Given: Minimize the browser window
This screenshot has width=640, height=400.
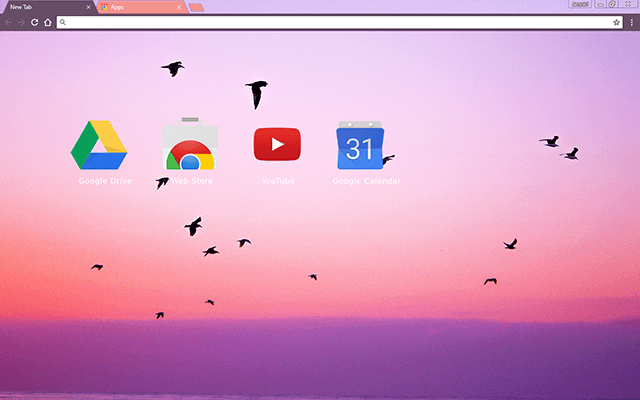Looking at the screenshot, I should click(x=599, y=4).
